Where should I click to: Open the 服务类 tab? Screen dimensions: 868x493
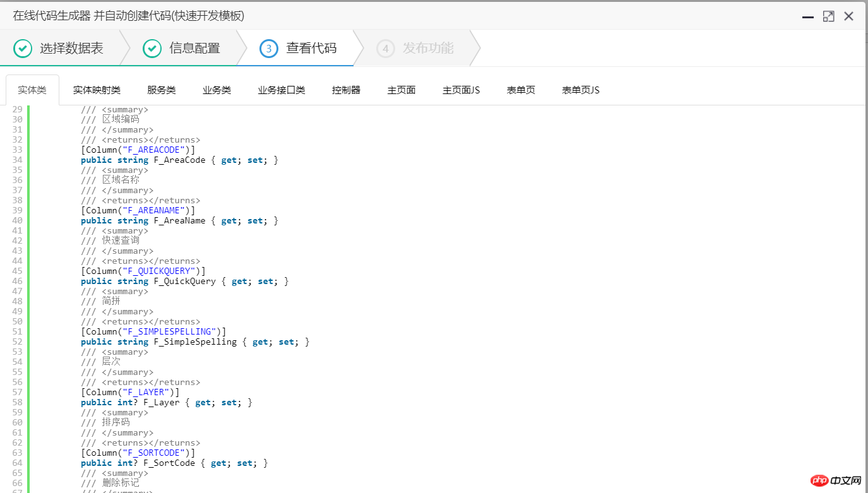tap(161, 89)
